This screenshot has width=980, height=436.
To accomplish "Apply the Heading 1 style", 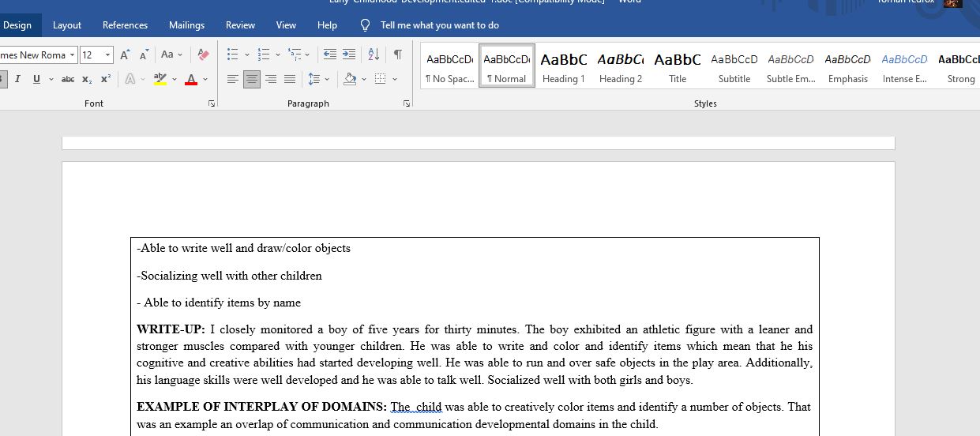I will [564, 66].
